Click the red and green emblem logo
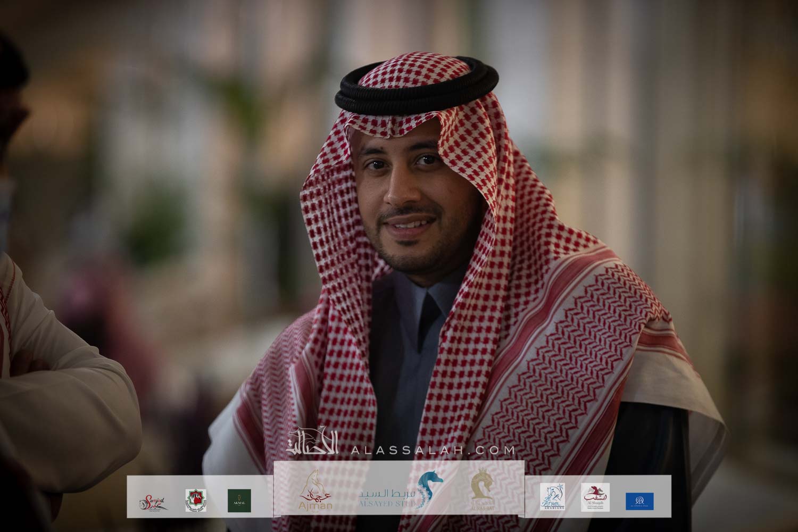Screen dimensions: 798x532 (x=195, y=501)
